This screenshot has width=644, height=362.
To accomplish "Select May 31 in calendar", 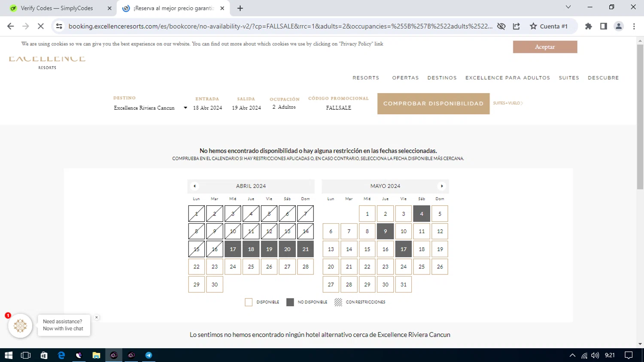I will click(404, 284).
